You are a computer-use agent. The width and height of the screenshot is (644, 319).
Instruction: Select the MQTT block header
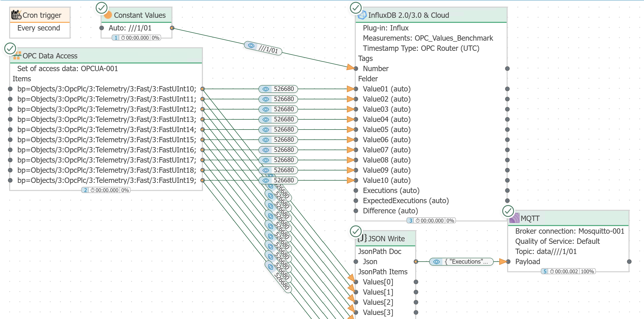(568, 218)
